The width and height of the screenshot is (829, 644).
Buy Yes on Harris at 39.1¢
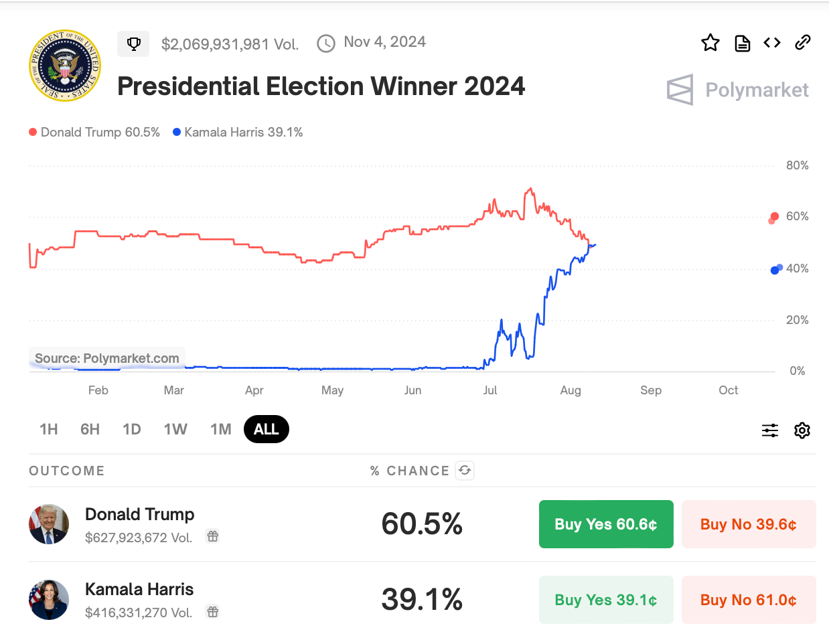pos(606,600)
